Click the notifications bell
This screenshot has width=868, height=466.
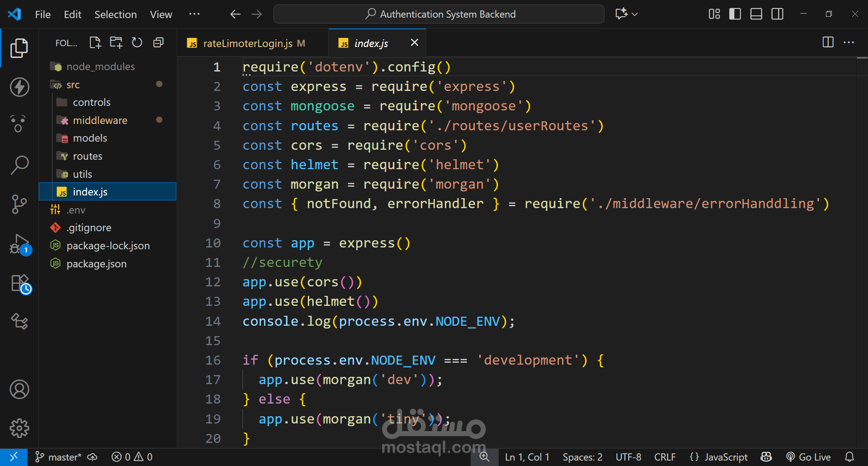tap(849, 457)
